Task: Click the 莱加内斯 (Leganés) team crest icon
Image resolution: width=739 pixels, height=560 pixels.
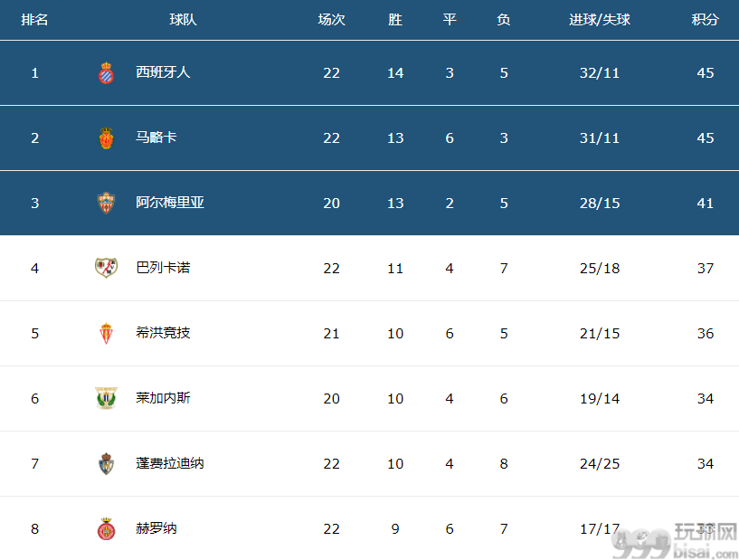Action: 106,398
